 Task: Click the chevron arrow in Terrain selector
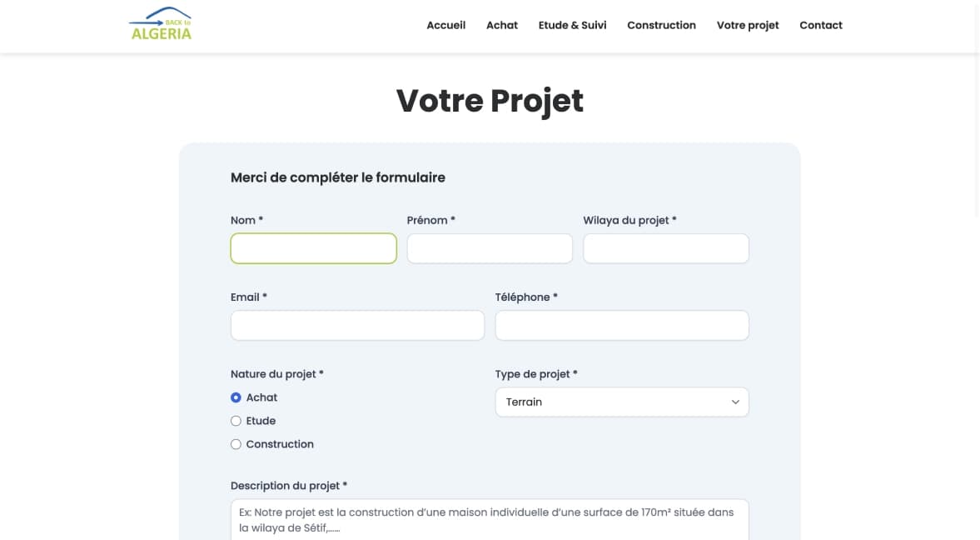[735, 402]
